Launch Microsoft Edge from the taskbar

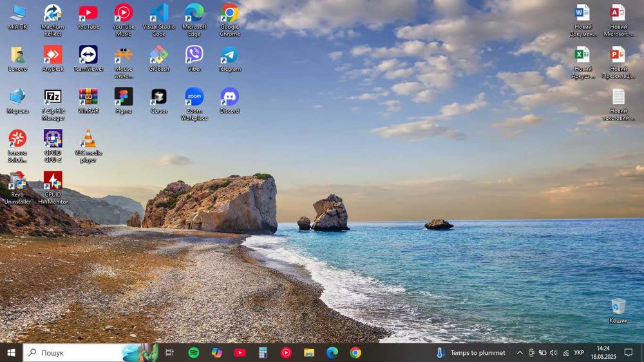coord(332,352)
